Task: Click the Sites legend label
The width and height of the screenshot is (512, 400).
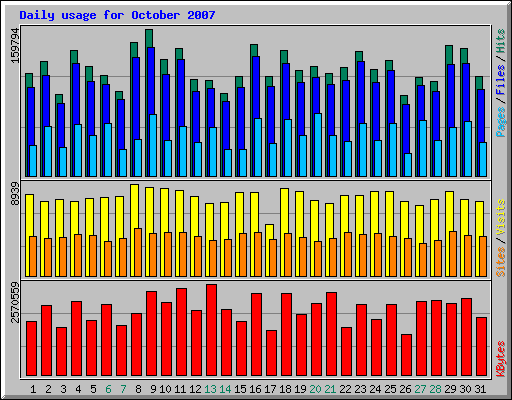Action: point(501,262)
